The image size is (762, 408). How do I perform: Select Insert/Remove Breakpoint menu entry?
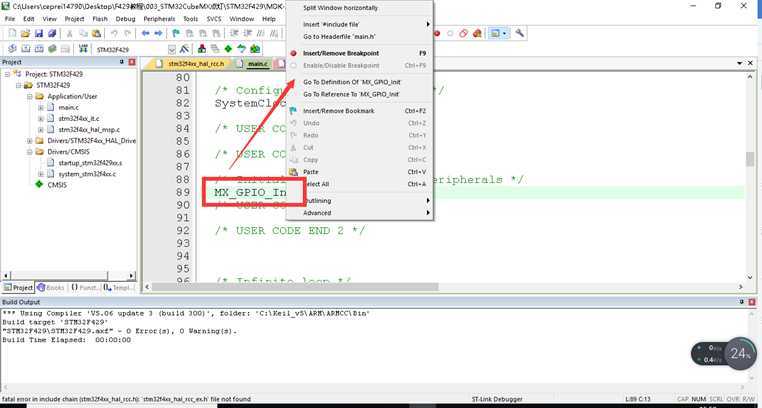coord(360,53)
